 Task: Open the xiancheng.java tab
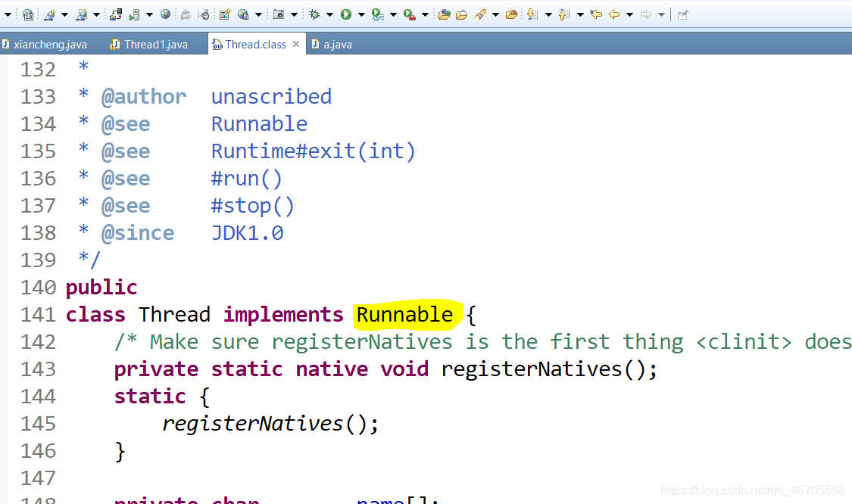point(47,44)
